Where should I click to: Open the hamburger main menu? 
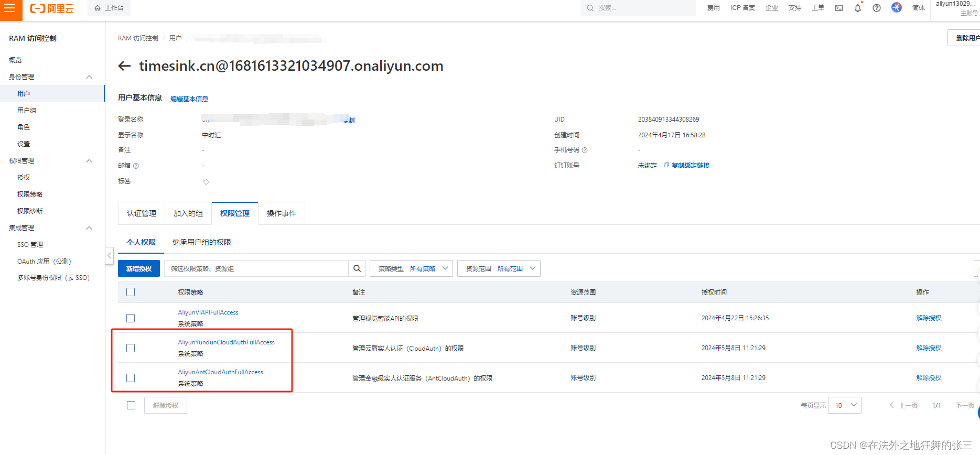(x=9, y=8)
